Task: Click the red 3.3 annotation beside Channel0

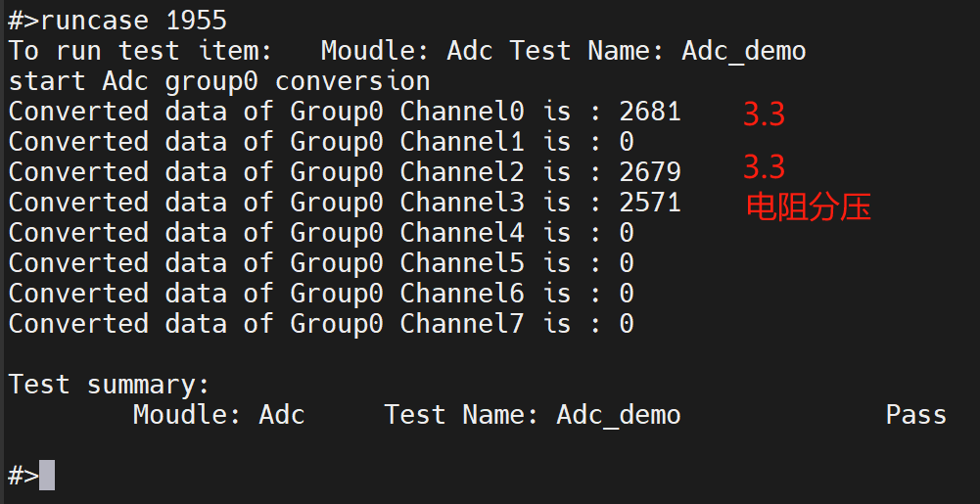Action: (x=764, y=115)
